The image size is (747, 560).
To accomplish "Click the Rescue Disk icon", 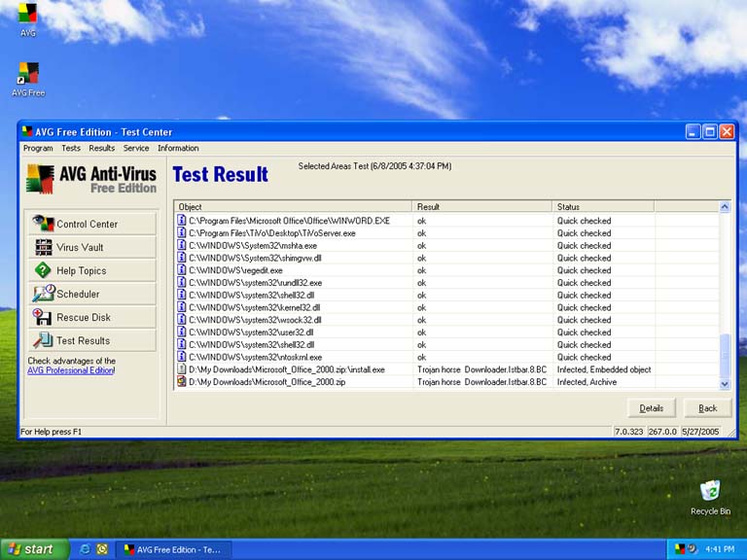I will coord(43,317).
